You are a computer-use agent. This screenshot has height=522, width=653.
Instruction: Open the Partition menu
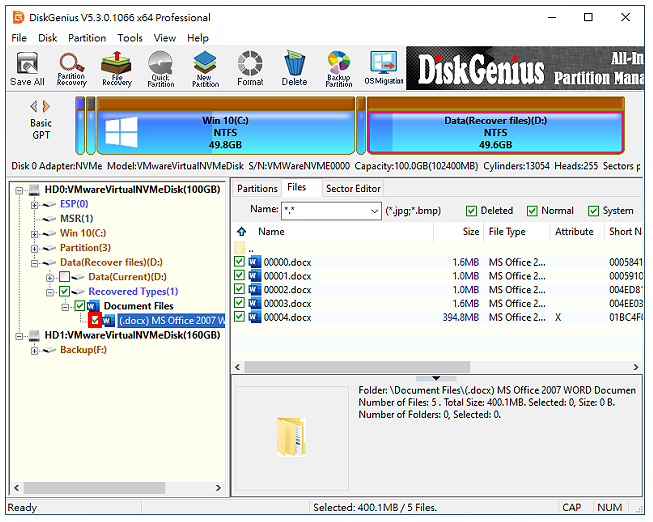(87, 38)
